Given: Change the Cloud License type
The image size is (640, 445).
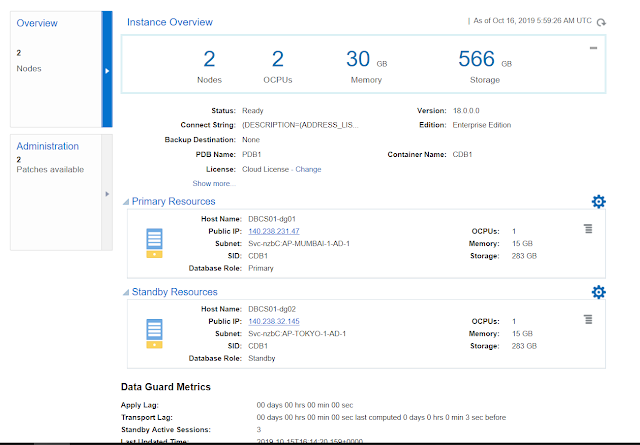Looking at the screenshot, I should coord(308,169).
